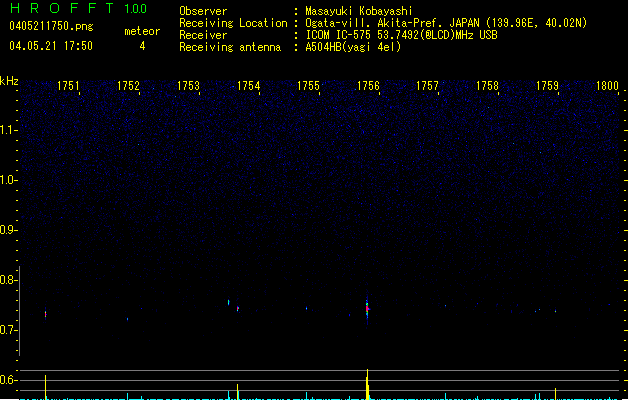
Task: Click the 1755 time marker
Action: pos(308,86)
